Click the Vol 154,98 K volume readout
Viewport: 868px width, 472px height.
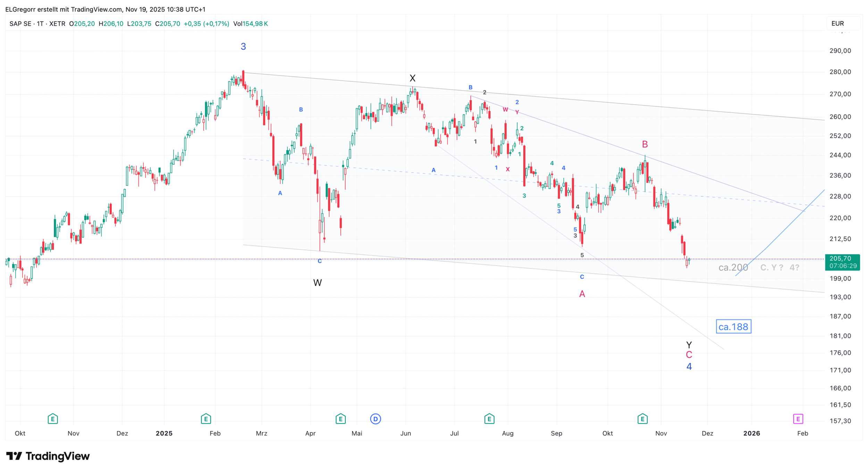pyautogui.click(x=250, y=24)
